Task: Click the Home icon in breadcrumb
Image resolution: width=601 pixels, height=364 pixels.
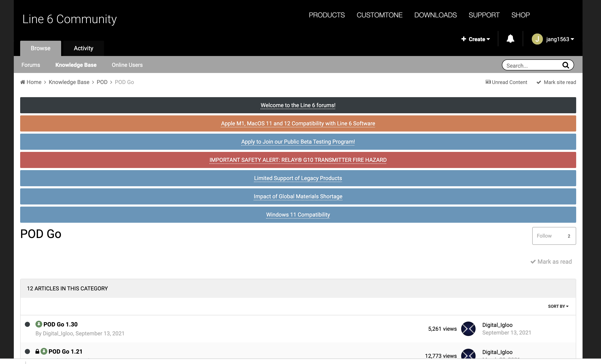Action: pos(23,82)
